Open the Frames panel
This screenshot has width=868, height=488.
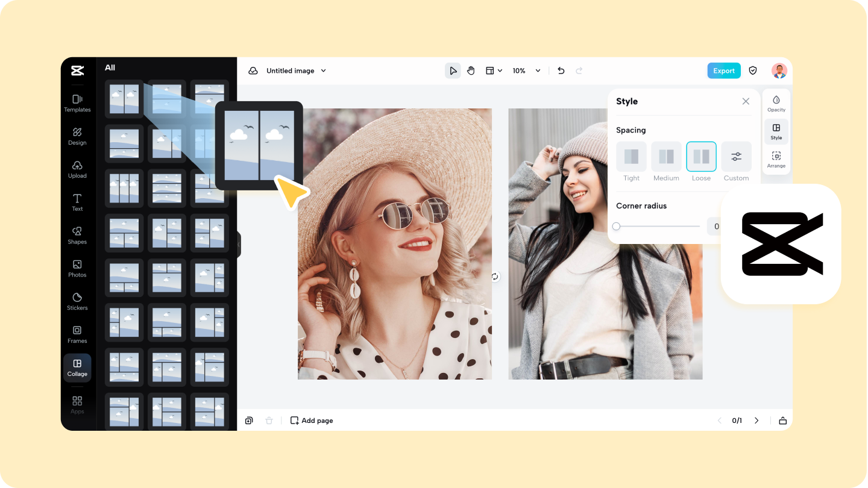pos(77,335)
